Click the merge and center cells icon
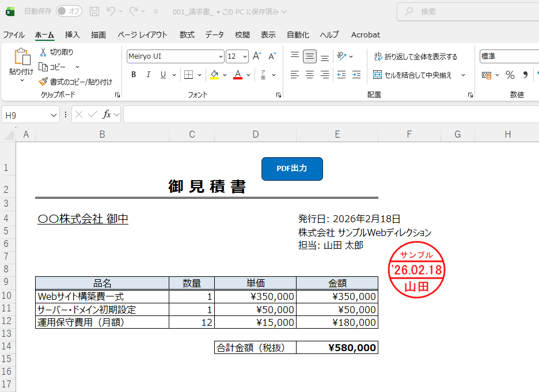The image size is (539, 392). coord(378,75)
